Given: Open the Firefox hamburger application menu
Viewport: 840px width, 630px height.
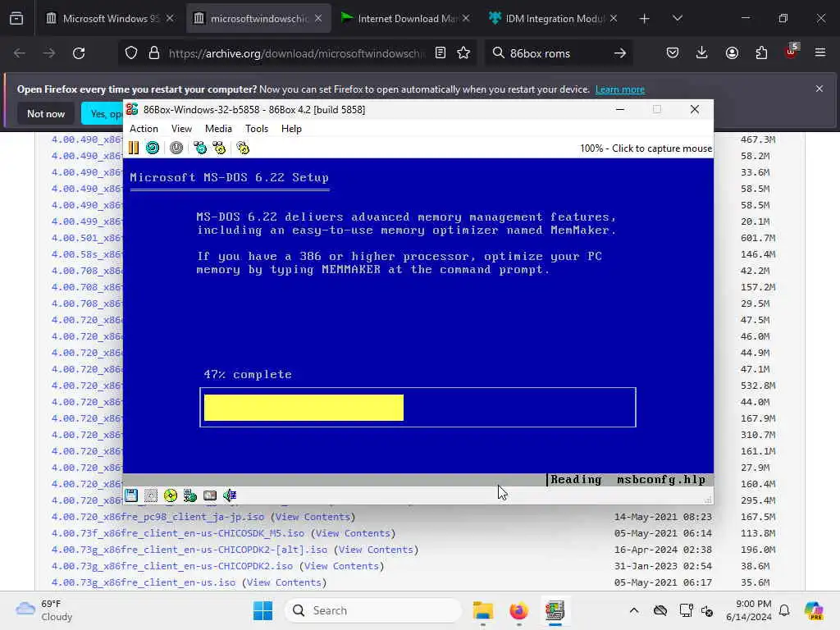Looking at the screenshot, I should coord(820,53).
